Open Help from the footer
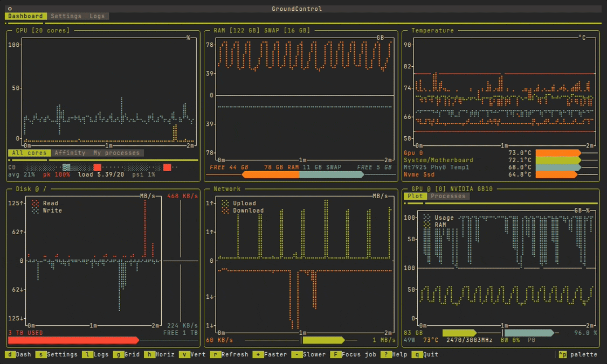 tap(394, 354)
